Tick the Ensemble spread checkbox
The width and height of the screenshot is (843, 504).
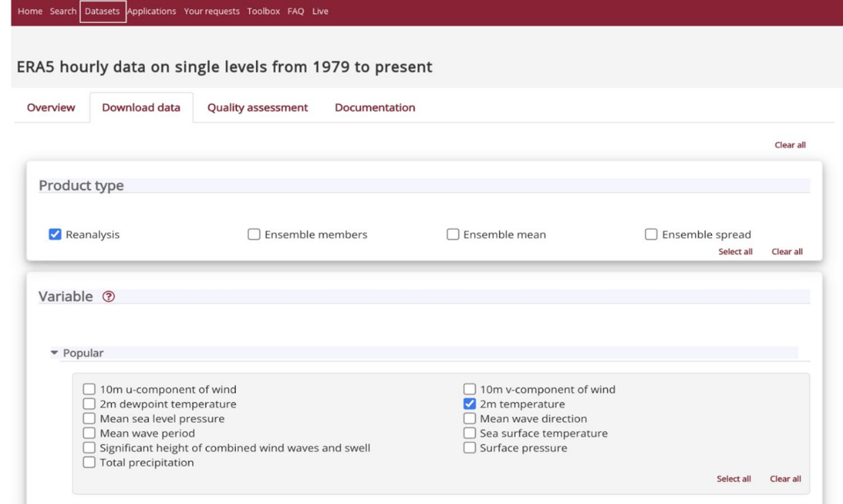651,234
